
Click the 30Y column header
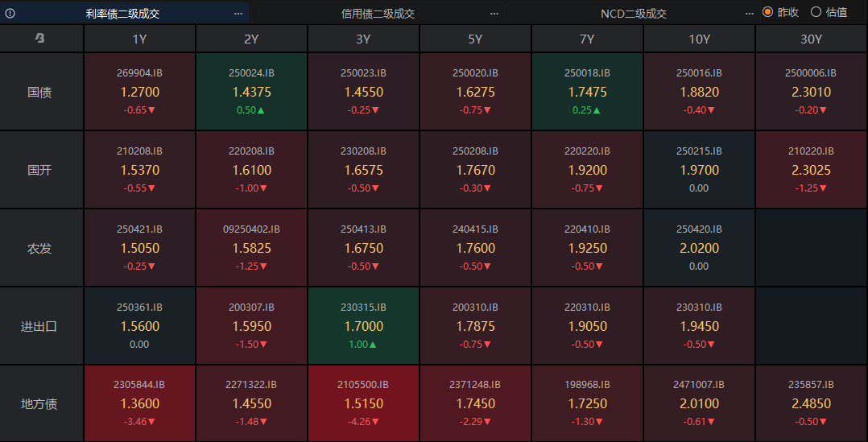811,39
